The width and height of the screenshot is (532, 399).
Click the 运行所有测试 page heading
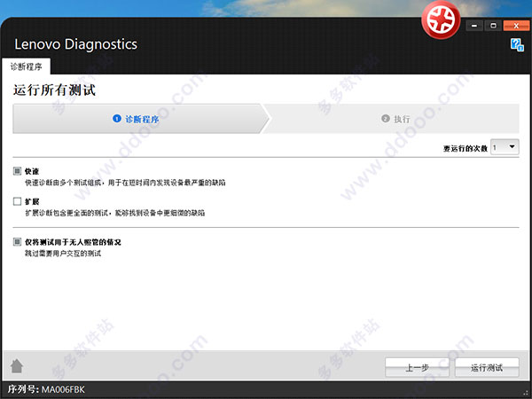(x=54, y=90)
